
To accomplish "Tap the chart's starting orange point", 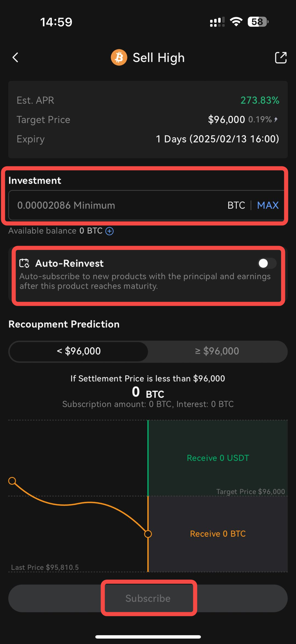I will tap(12, 481).
